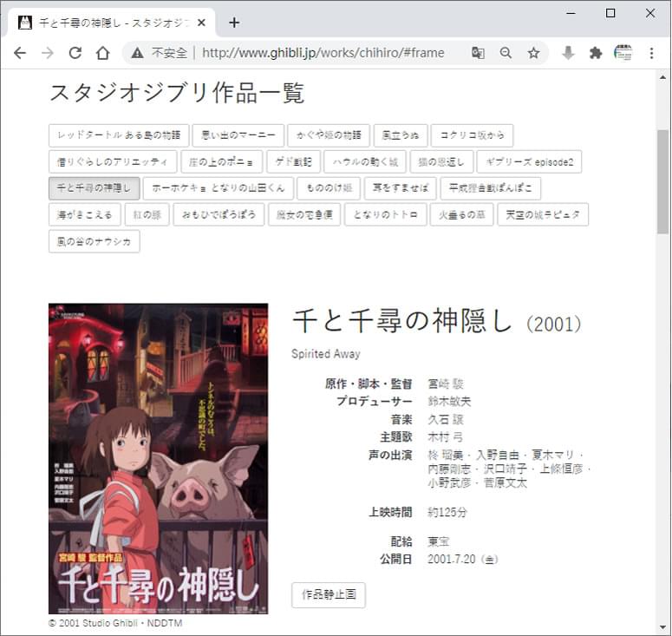Open the home page icon
This screenshot has width=672, height=636.
103,53
